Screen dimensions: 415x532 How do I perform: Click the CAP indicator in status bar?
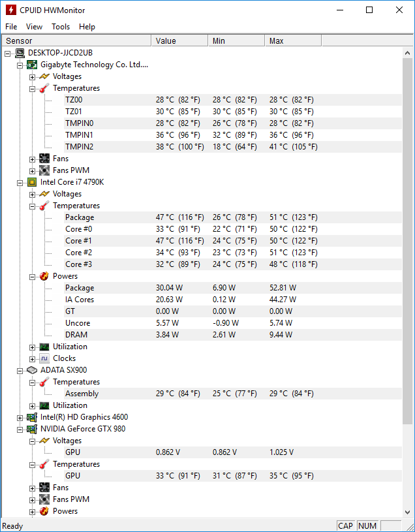pyautogui.click(x=345, y=526)
